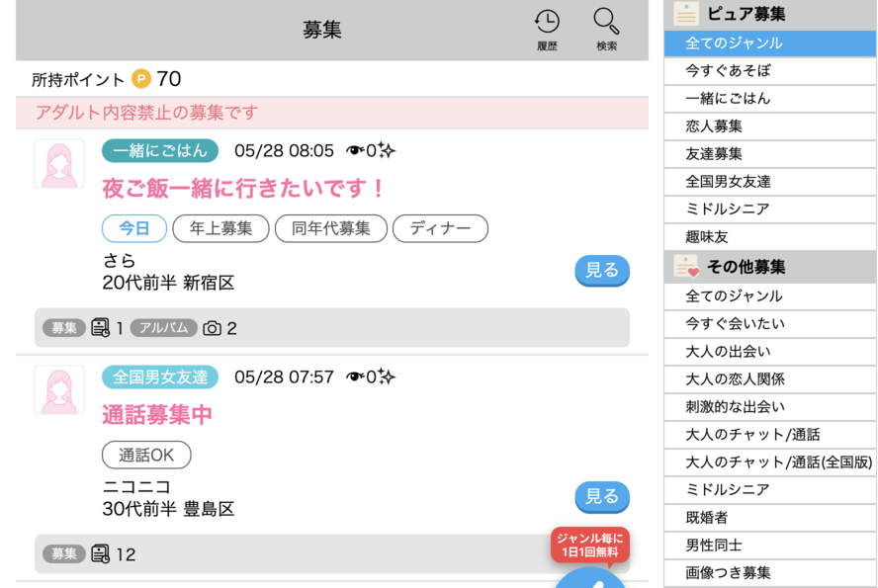This screenshot has width=878, height=588.
Task: Select the 同年代募集 tag
Action: pyautogui.click(x=331, y=228)
